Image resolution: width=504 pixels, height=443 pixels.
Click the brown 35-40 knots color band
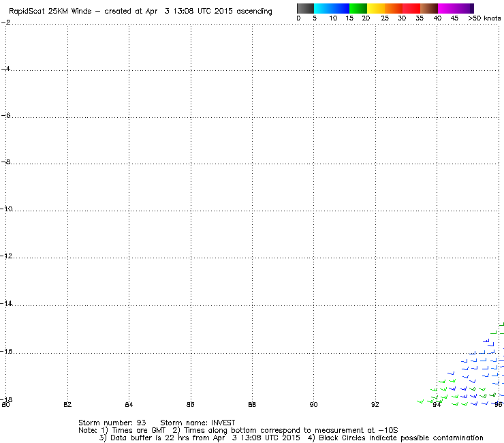(429, 8)
